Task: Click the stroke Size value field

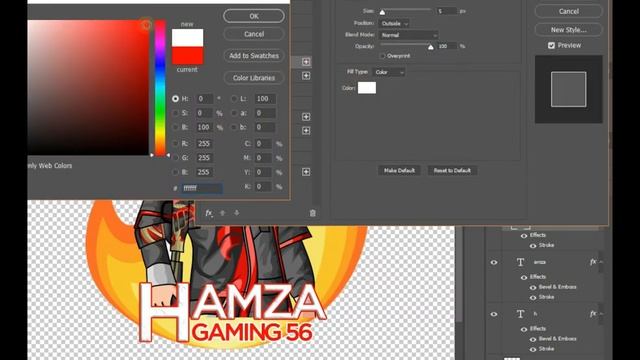Action: tap(447, 11)
